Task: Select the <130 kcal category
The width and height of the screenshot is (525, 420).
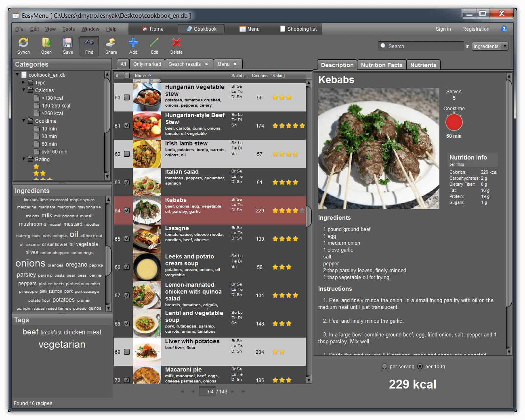Action: (52, 98)
